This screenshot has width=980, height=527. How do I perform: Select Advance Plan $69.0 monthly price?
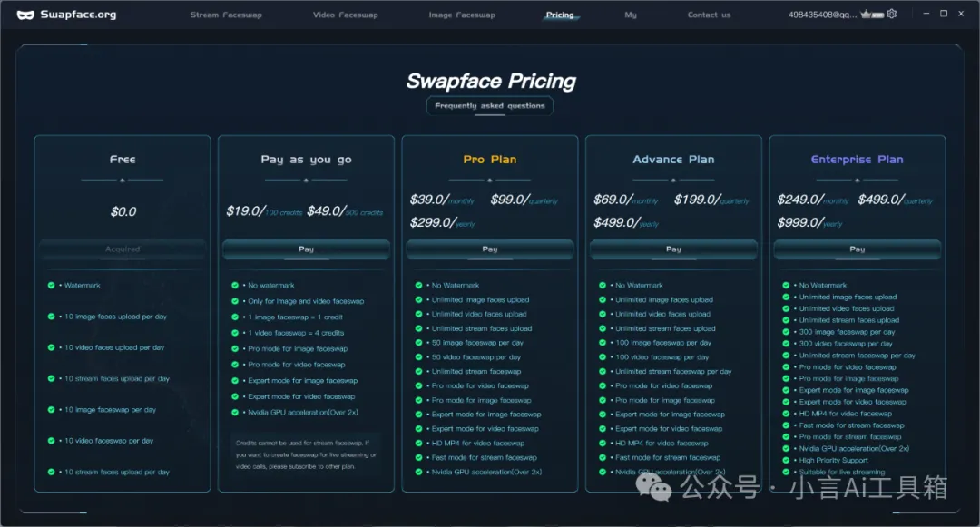pos(625,200)
